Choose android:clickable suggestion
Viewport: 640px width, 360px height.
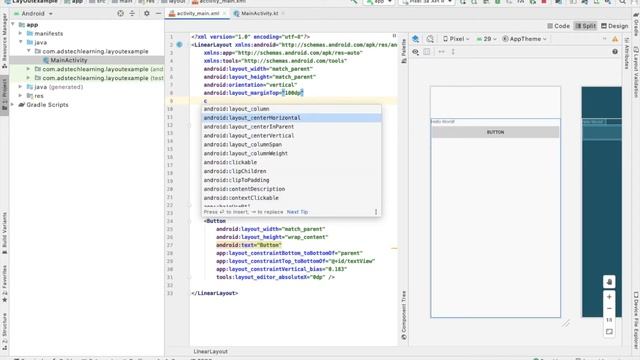pyautogui.click(x=291, y=162)
